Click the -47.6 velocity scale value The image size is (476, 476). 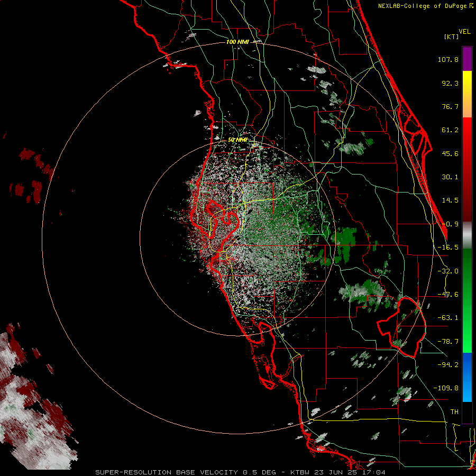[x=448, y=295]
